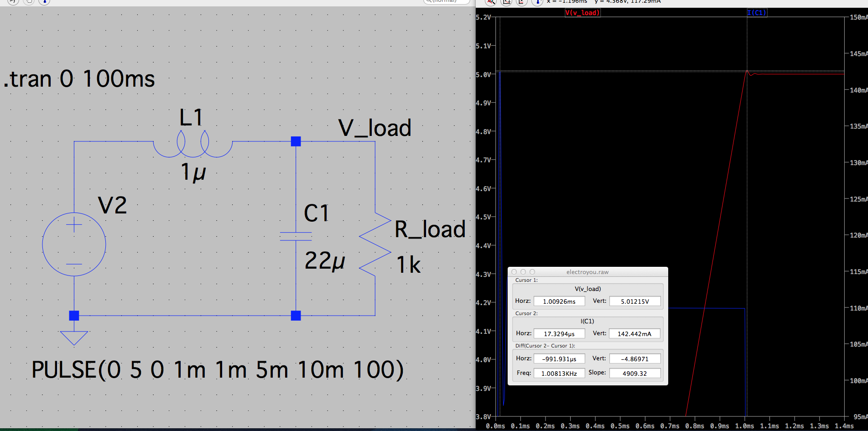Click the Cursor 1 Horz field
Screen dimensions: 868x431
(x=559, y=301)
